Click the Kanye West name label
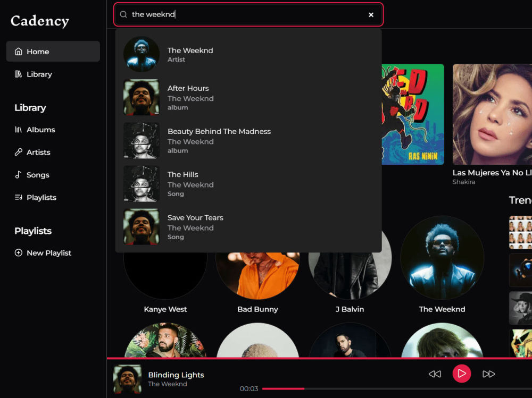532x398 pixels. [165, 309]
